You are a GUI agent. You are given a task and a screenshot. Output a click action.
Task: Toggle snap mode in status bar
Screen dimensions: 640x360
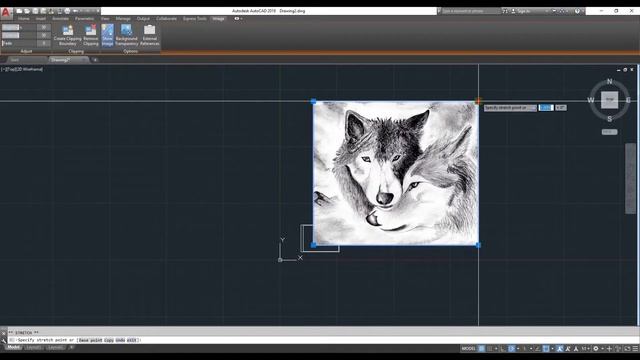(489, 349)
